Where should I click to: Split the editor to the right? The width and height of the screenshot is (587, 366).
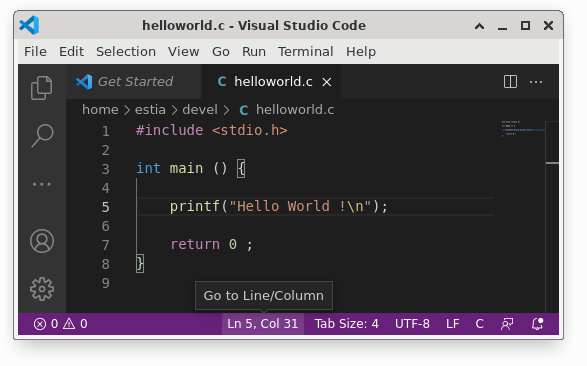[510, 82]
